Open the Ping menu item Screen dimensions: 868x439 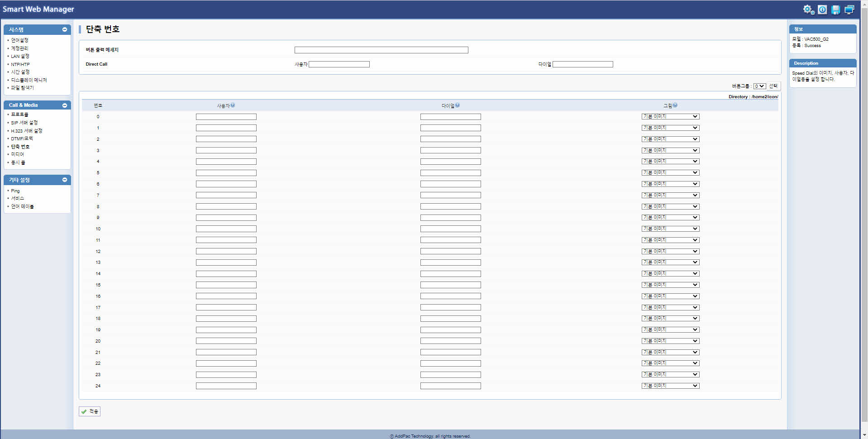coord(15,191)
